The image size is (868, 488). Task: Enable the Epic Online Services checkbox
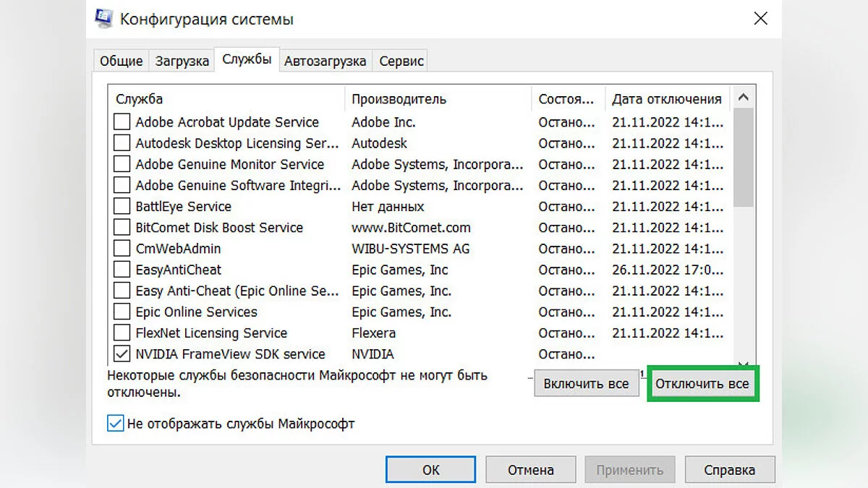tap(122, 312)
